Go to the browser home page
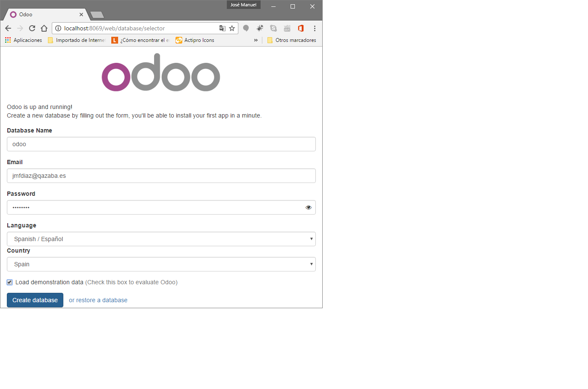This screenshot has height=389, width=588. pos(44,28)
